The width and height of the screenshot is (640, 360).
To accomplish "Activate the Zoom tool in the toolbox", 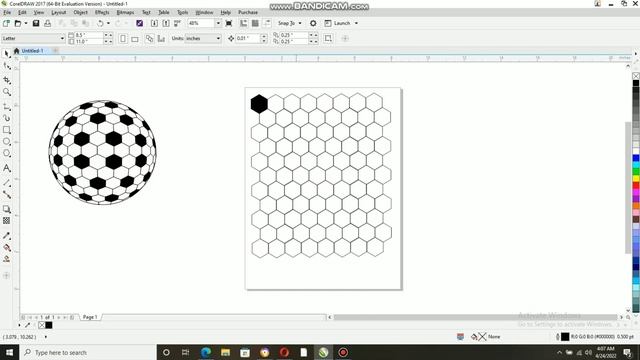I will click(7, 92).
